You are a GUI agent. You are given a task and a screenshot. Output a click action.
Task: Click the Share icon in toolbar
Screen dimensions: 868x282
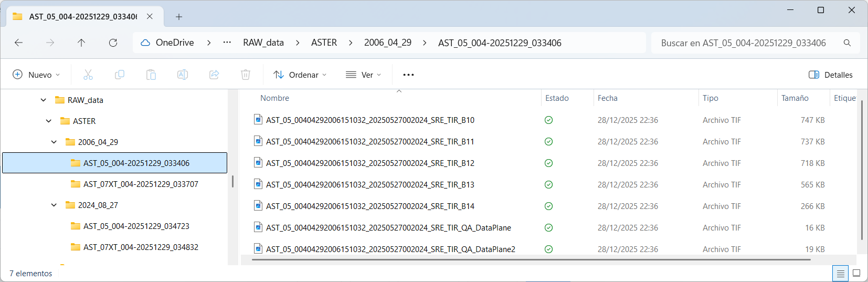point(214,75)
